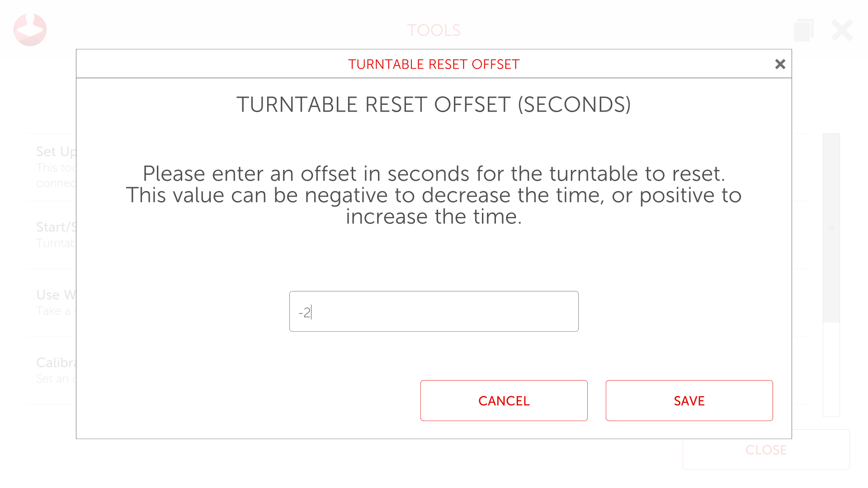This screenshot has height=488, width=868.
Task: Click the large X icon beside Tools header
Action: pyautogui.click(x=842, y=30)
